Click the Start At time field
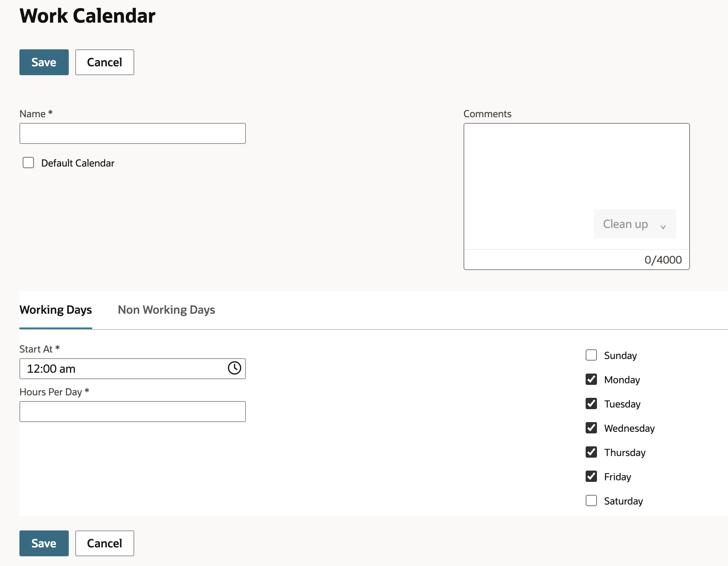 [133, 369]
